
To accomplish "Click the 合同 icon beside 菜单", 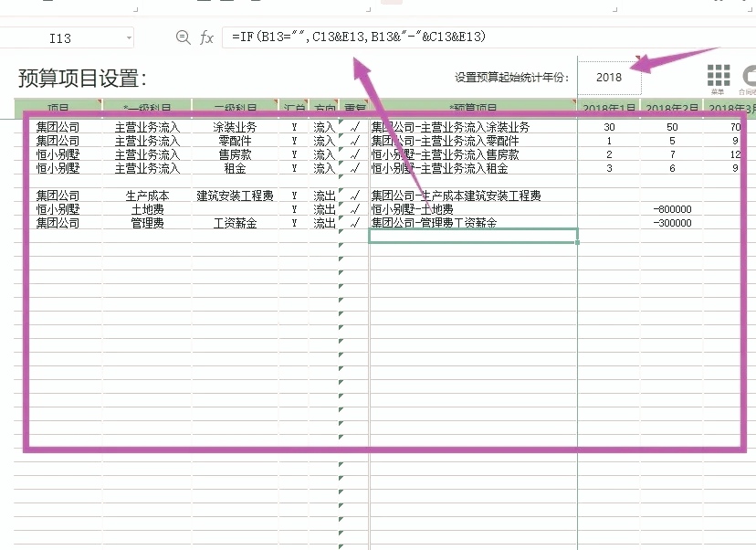I will click(x=752, y=73).
